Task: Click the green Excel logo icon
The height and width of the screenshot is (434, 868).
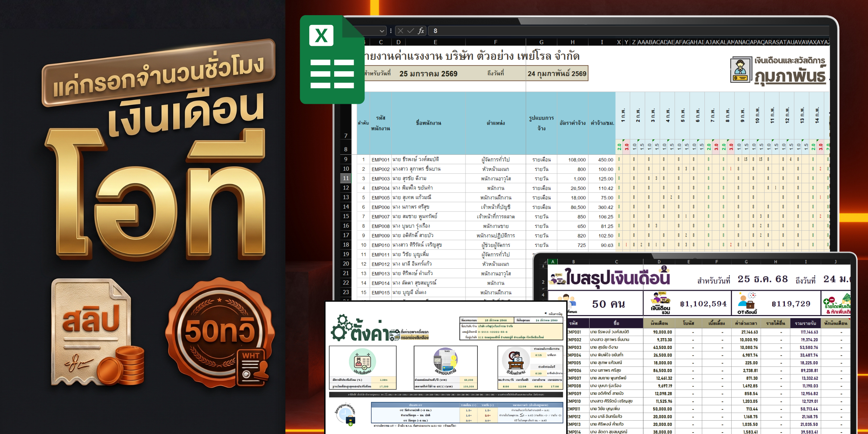Action: 332,60
